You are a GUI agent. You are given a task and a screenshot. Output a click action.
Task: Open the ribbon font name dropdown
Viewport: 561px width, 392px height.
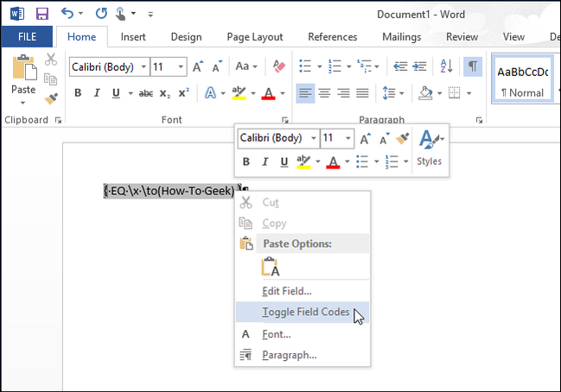coord(143,66)
